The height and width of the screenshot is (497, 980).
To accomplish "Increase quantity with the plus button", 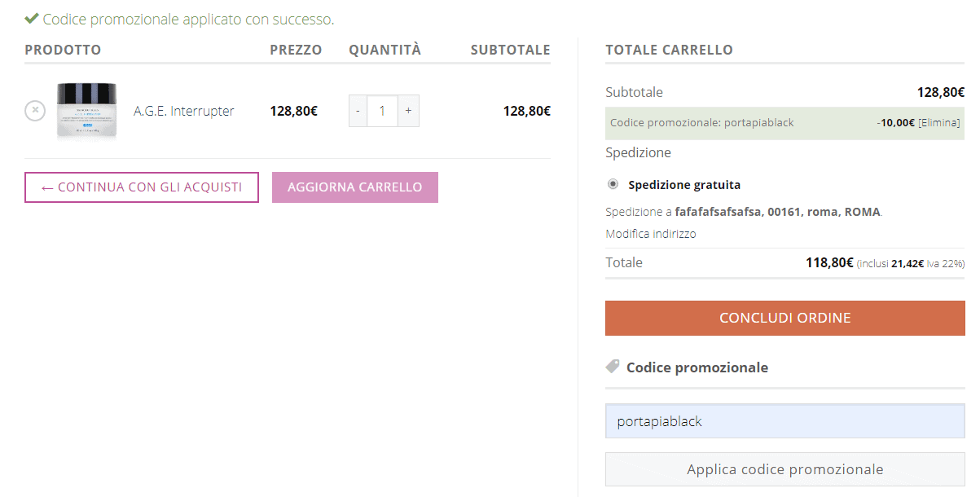I will tap(408, 111).
